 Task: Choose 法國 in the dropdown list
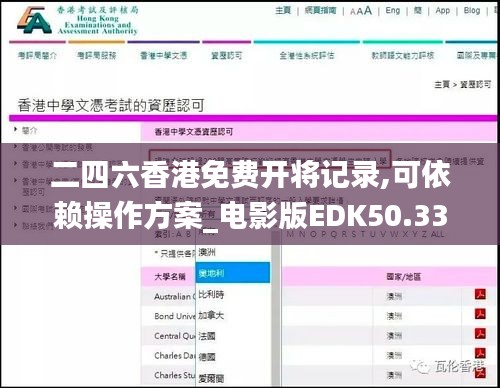207,336
